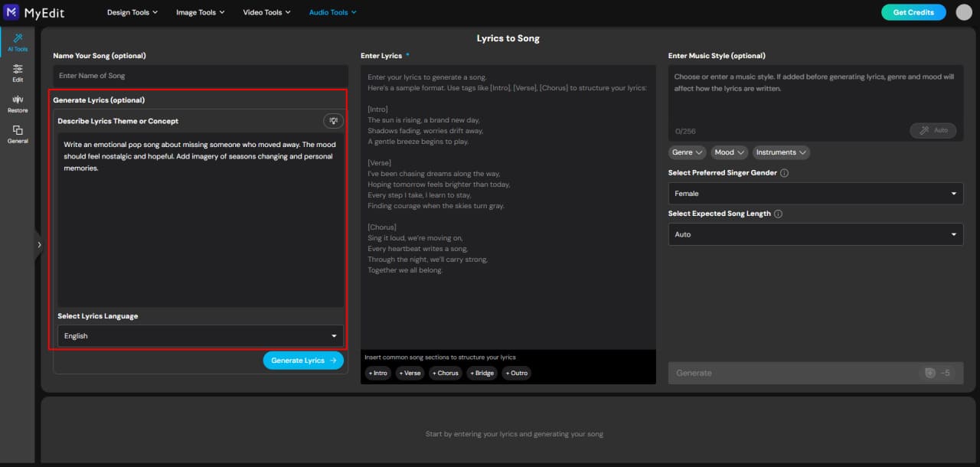Screen dimensions: 980x467
Task: Open the Select Lyrics Language dropdown
Action: point(201,335)
